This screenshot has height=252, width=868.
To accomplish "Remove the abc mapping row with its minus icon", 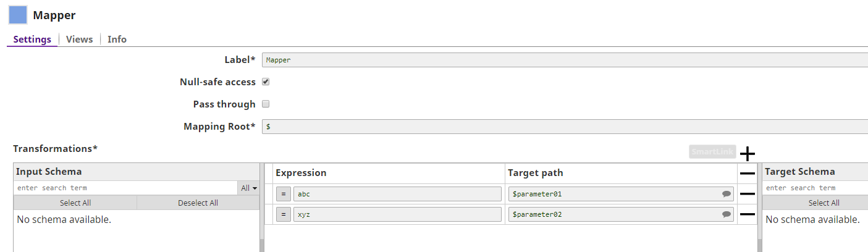I will coord(748,194).
